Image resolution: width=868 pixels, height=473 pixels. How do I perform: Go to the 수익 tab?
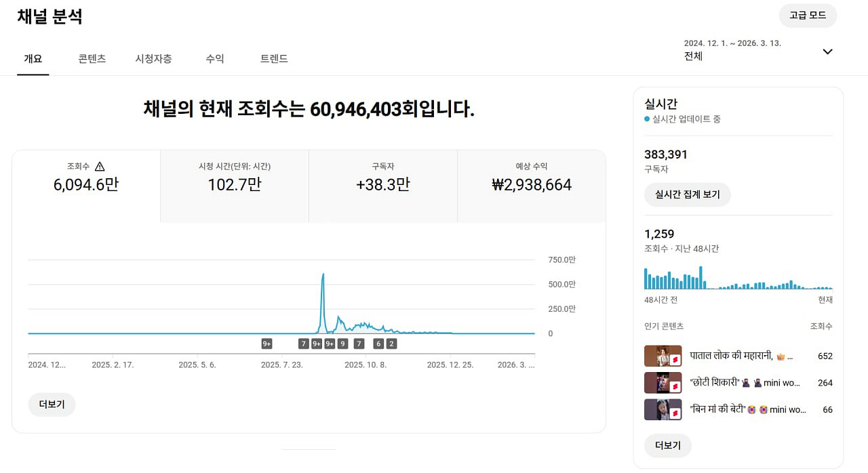215,59
